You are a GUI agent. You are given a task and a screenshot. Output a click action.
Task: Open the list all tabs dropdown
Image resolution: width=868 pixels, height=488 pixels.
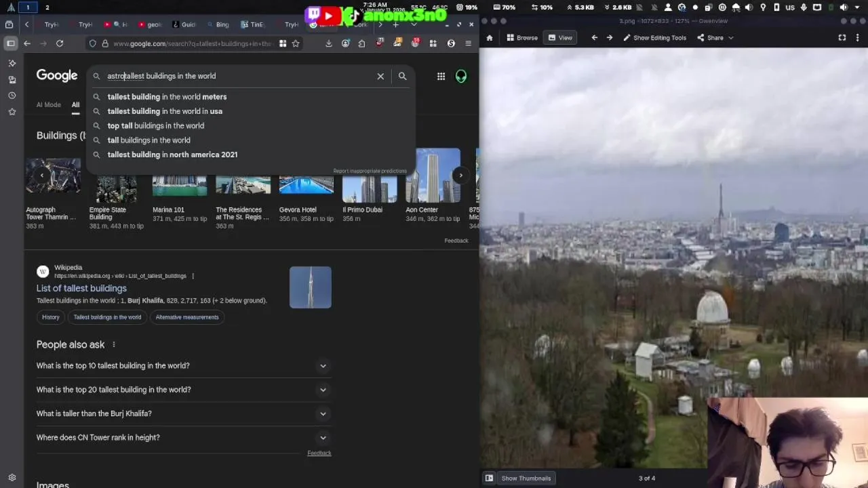coord(413,24)
